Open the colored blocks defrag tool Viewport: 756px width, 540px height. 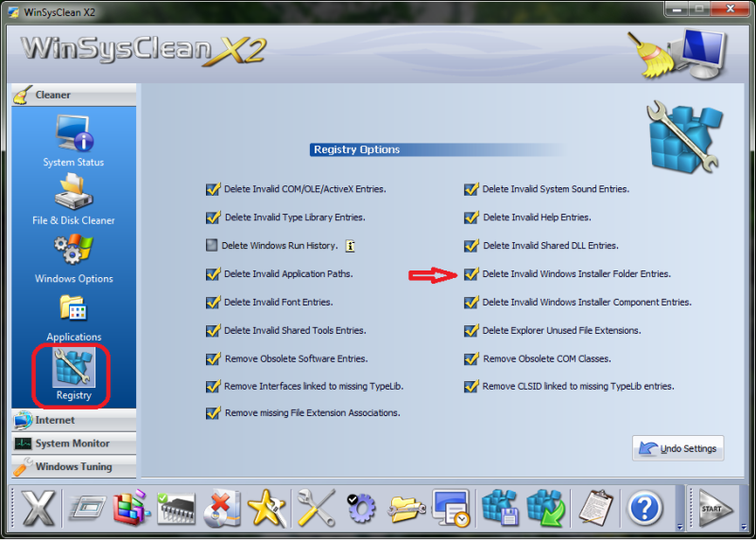(131, 508)
